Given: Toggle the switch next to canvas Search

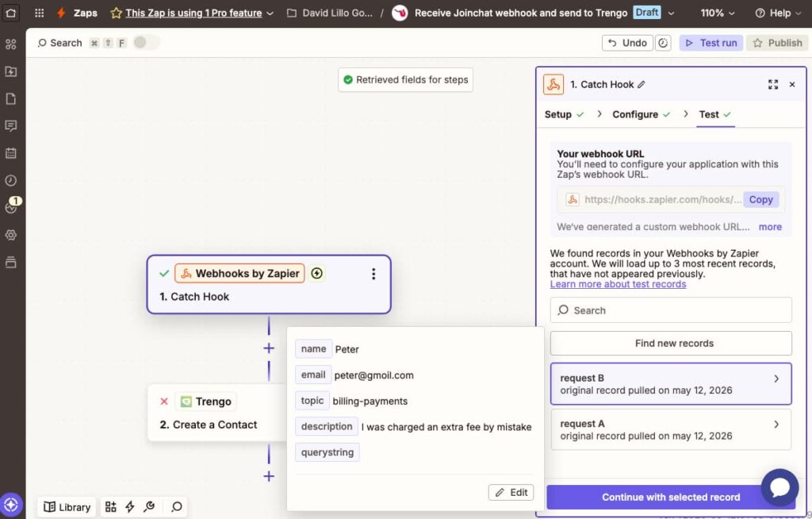Looking at the screenshot, I should pyautogui.click(x=146, y=43).
